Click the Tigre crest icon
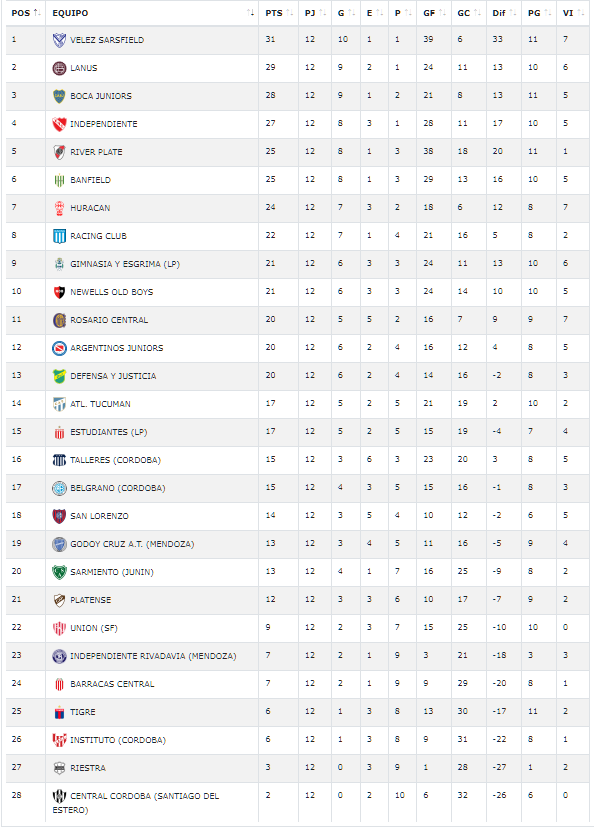The width and height of the screenshot is (605, 827). 59,712
